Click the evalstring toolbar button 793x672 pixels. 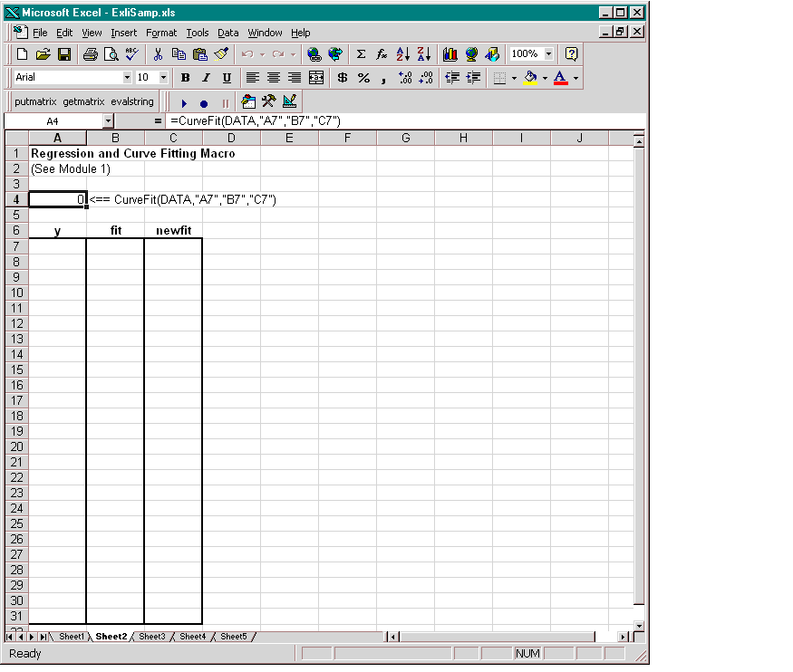[132, 102]
